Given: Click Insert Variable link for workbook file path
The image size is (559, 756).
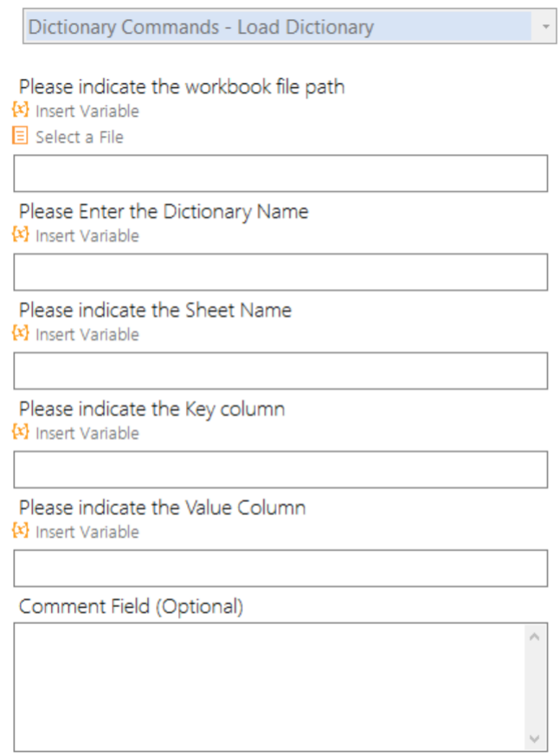Looking at the screenshot, I should (x=87, y=111).
